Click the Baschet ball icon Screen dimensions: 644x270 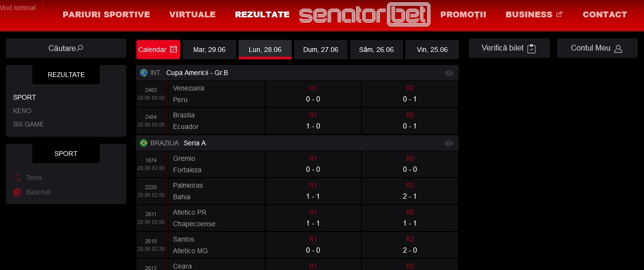click(x=17, y=192)
